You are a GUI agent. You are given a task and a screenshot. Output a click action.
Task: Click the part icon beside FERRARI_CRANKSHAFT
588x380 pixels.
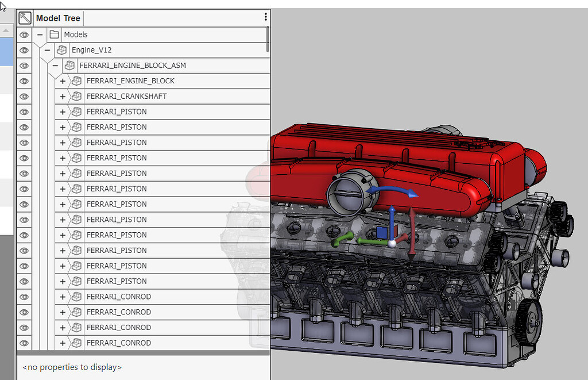click(x=76, y=96)
